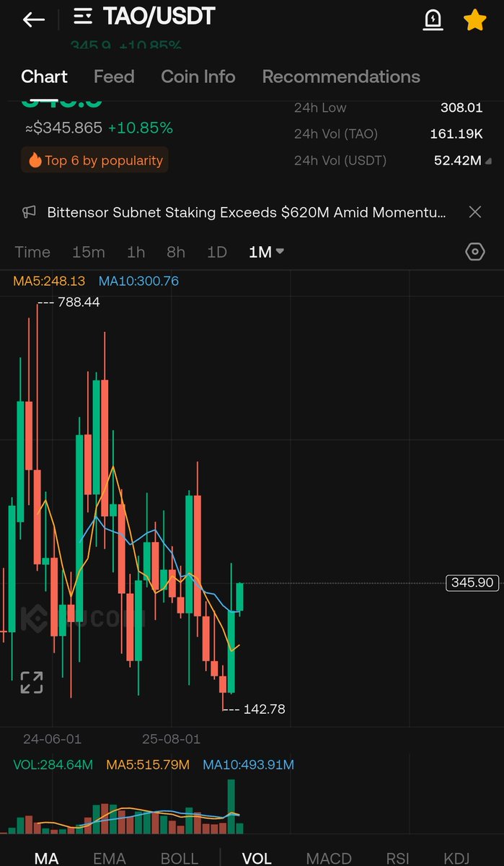The height and width of the screenshot is (866, 504).
Task: Select the 1D chart interval
Action: [x=217, y=252]
